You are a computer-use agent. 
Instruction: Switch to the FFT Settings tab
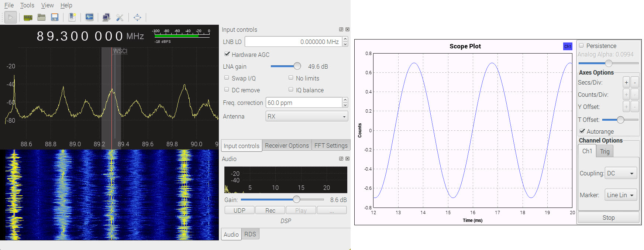[331, 145]
